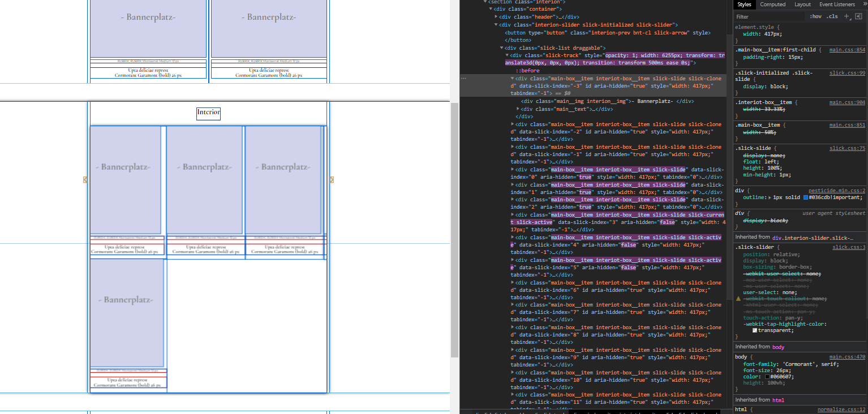Collapse the section class="interion" node
Screen dimensions: 868x414
[x=484, y=2]
